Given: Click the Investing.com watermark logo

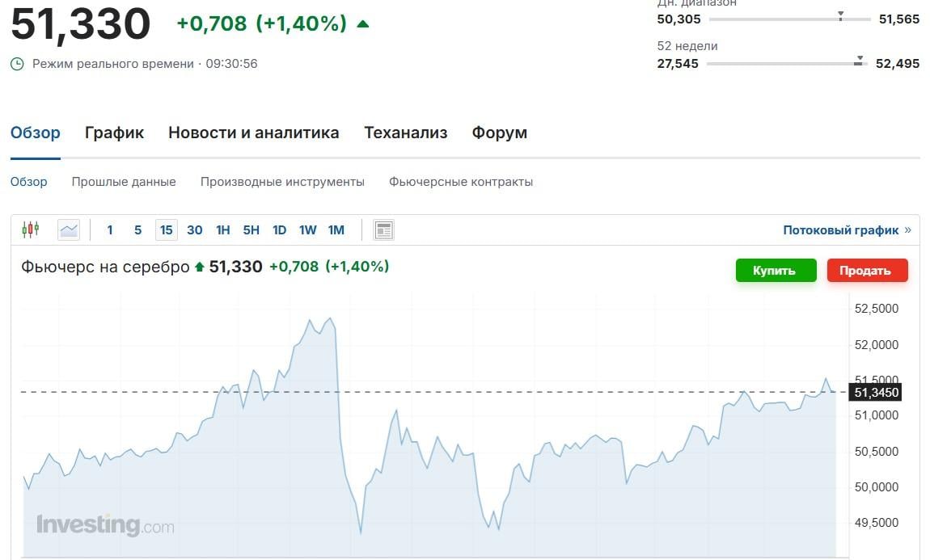Looking at the screenshot, I should click(x=105, y=525).
